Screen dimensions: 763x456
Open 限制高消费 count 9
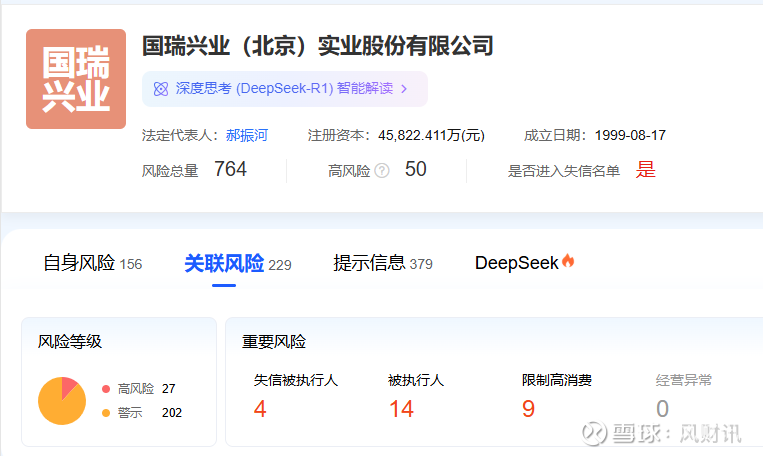pos(528,409)
